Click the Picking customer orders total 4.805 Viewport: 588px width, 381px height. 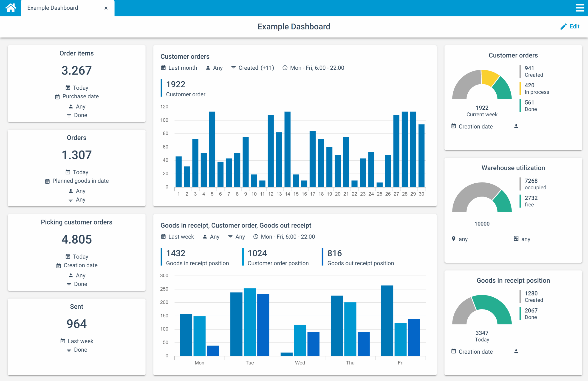click(76, 239)
